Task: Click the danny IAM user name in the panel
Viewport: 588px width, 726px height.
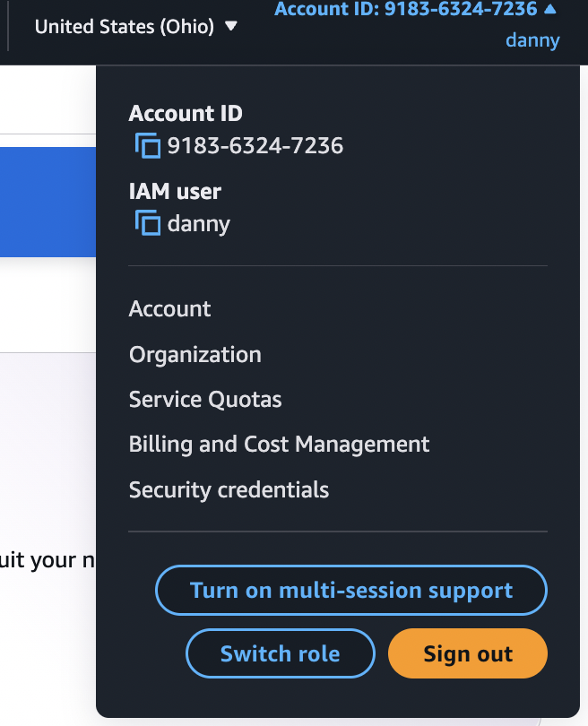Action: coord(199,223)
